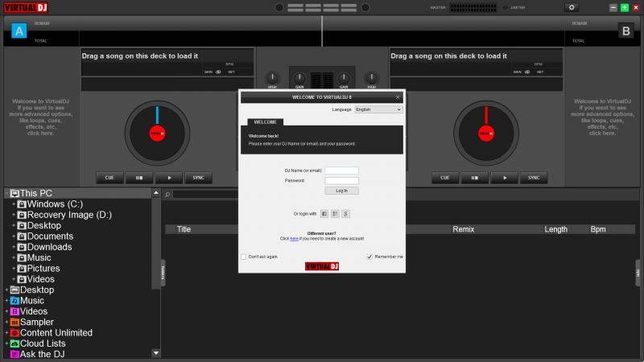This screenshot has width=644, height=362.
Task: Click the round button left of crossfader bars
Action: pos(279,7)
